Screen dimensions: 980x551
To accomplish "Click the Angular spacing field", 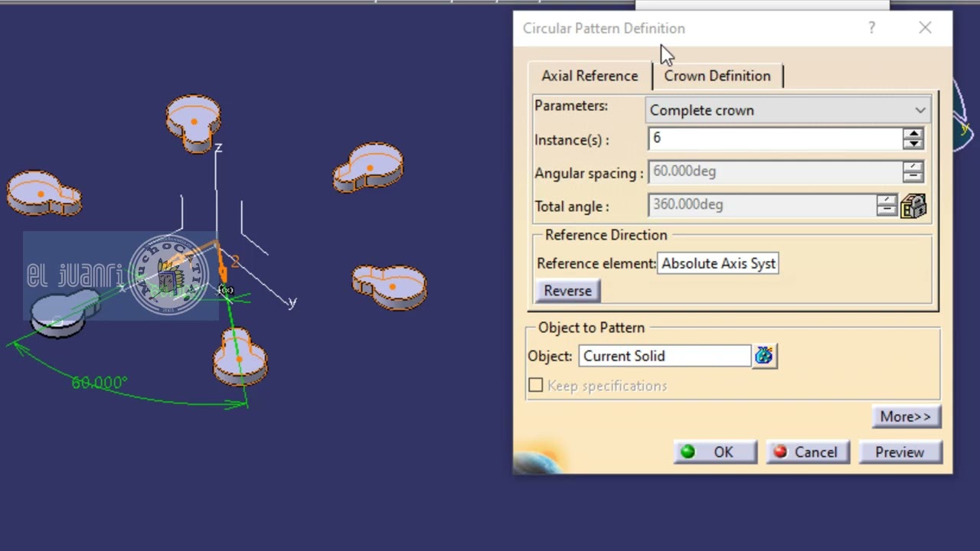I will [x=775, y=171].
